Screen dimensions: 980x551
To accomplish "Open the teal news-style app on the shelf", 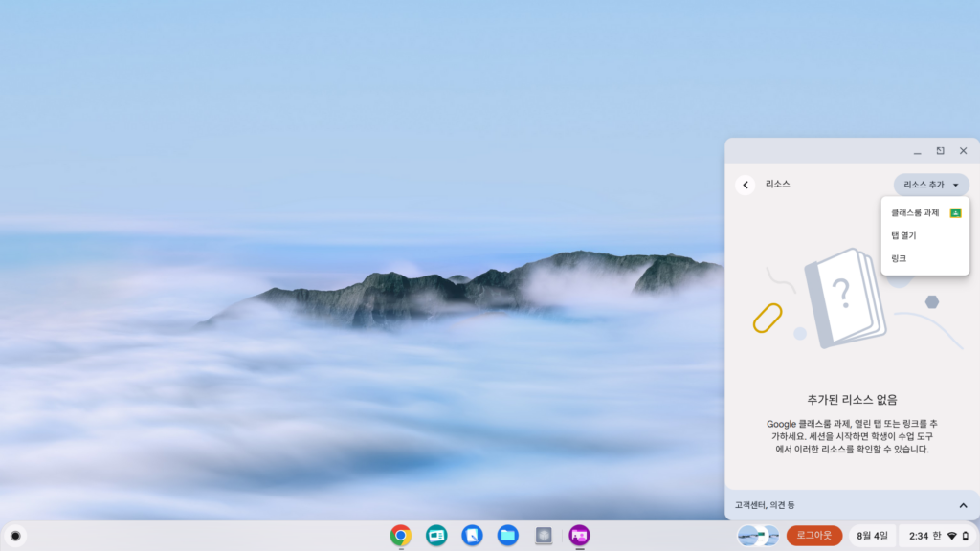I will 436,536.
